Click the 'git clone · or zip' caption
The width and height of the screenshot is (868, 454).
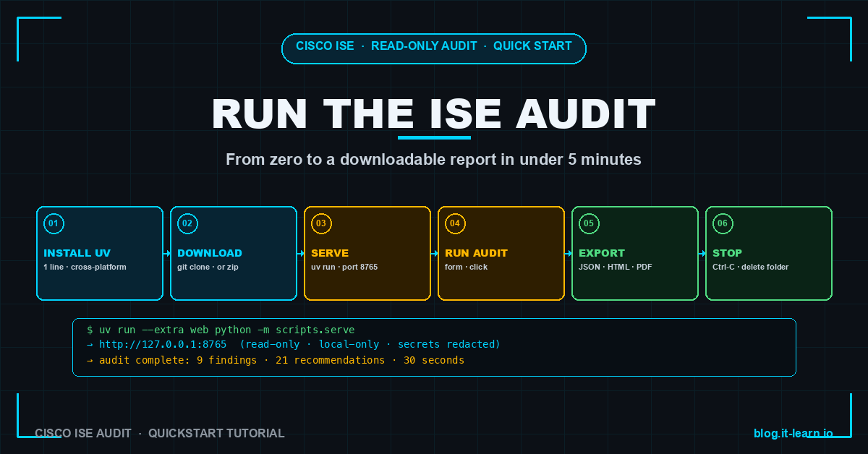point(208,267)
